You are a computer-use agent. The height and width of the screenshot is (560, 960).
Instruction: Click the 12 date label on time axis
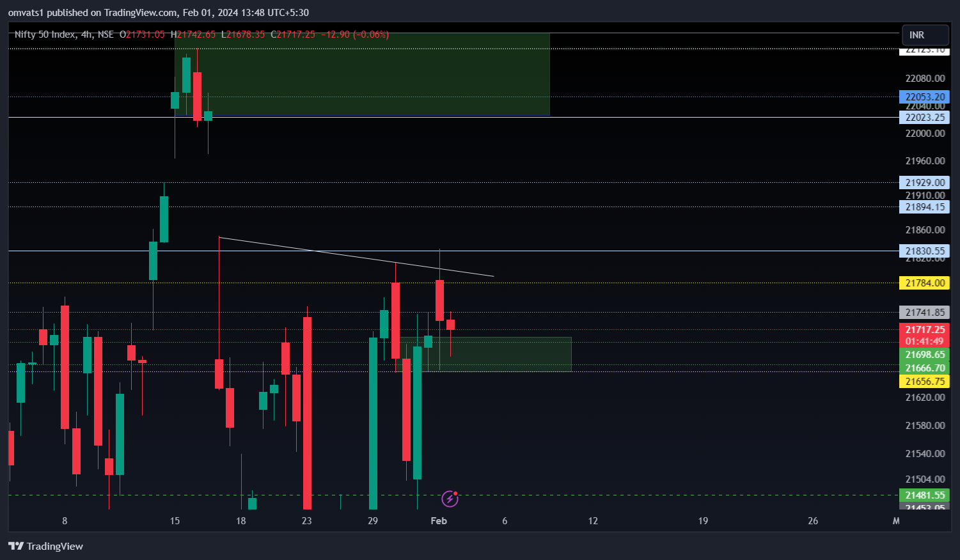593,521
